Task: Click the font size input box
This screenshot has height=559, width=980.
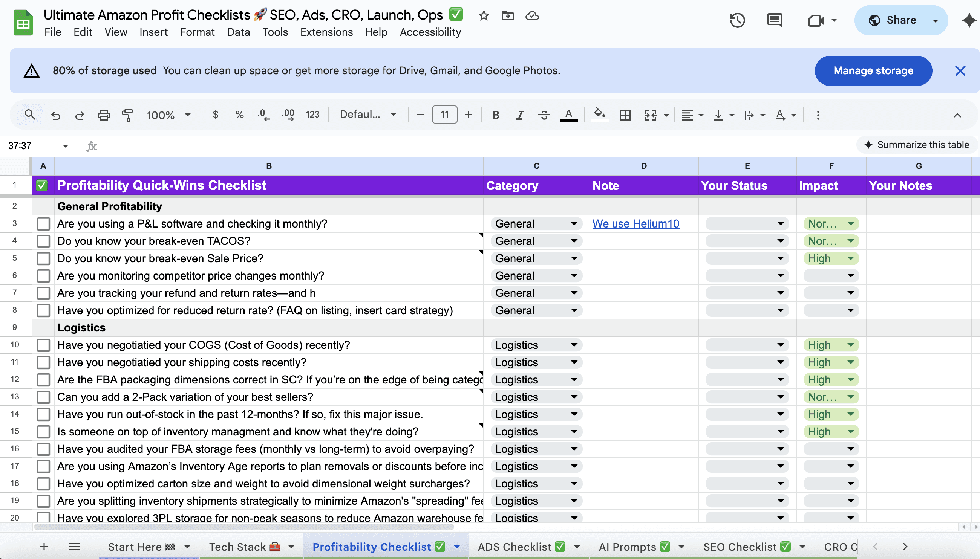Action: tap(444, 115)
